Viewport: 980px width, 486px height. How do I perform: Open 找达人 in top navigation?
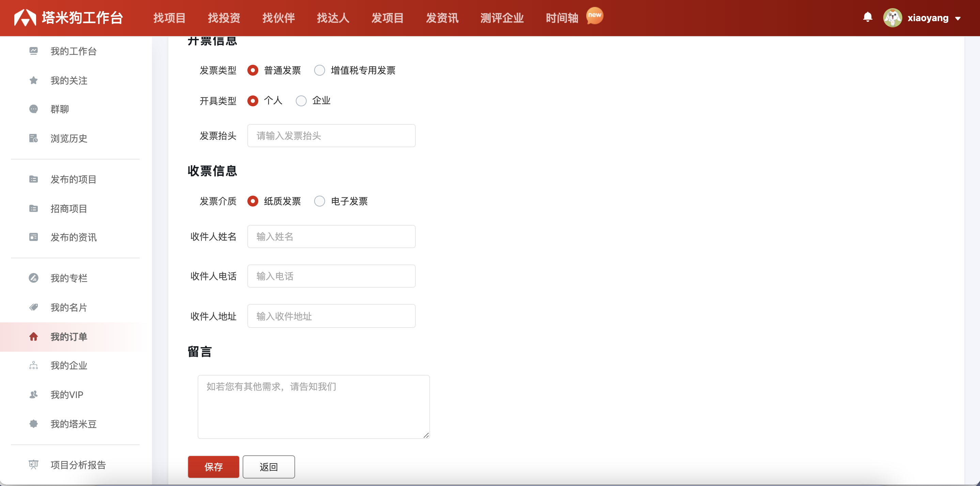coord(333,18)
